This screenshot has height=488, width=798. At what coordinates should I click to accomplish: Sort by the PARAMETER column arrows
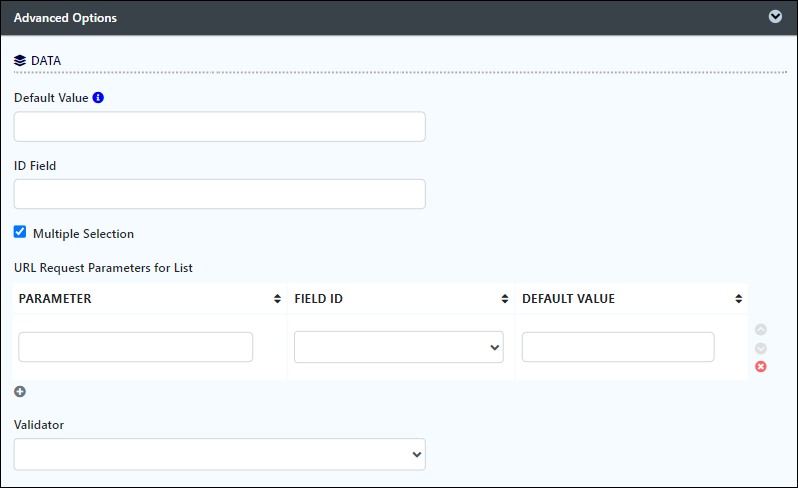click(x=277, y=299)
